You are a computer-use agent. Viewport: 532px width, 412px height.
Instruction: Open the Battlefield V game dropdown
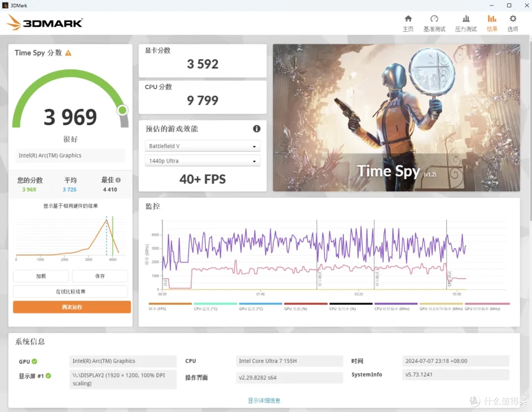click(202, 146)
